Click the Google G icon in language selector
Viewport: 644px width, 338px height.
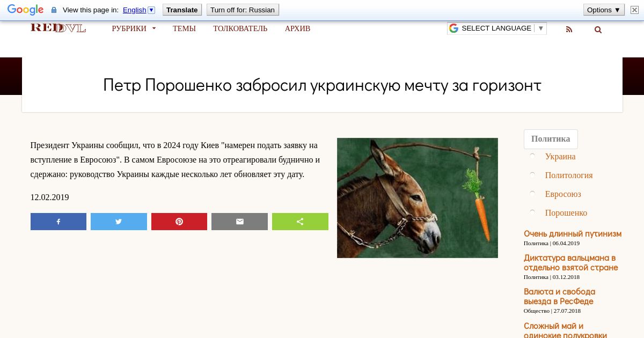pos(453,28)
